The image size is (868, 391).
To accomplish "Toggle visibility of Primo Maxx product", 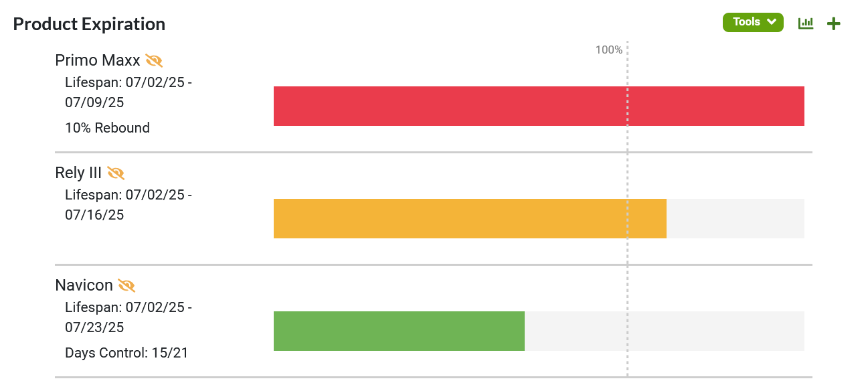I will (x=154, y=61).
